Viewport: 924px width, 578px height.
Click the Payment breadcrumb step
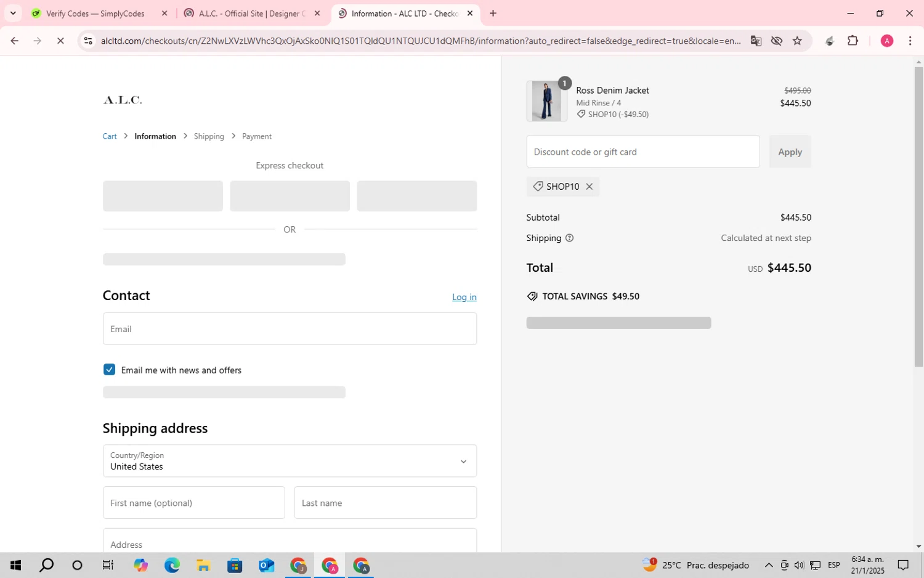[x=257, y=136]
